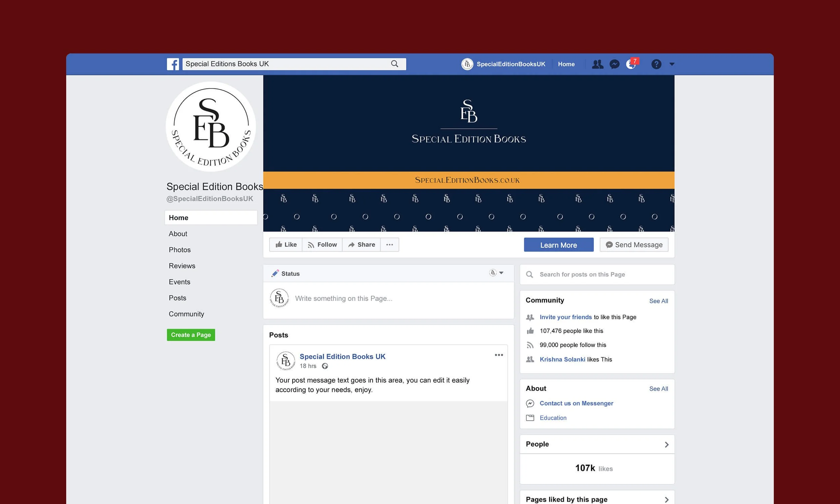The width and height of the screenshot is (840, 504).
Task: Click the globe privacy icon on the post
Action: (325, 366)
